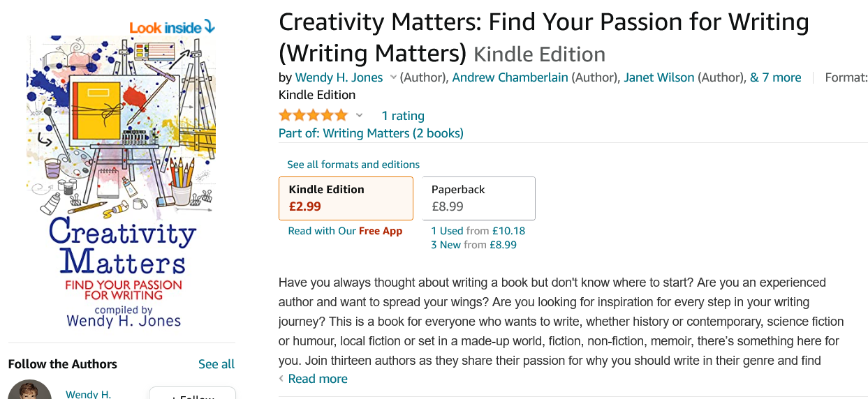Open the '1 Used from £10.18' offer
The width and height of the screenshot is (868, 399).
(x=478, y=231)
